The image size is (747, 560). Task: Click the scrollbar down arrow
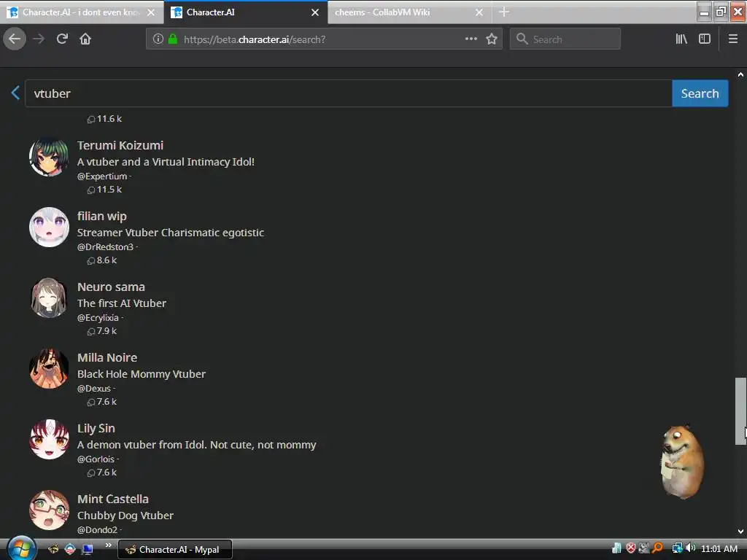click(740, 532)
